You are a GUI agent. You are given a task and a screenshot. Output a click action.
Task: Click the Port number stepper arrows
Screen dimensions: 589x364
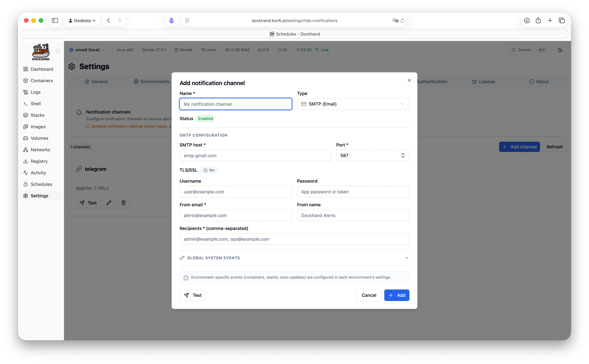pyautogui.click(x=403, y=155)
